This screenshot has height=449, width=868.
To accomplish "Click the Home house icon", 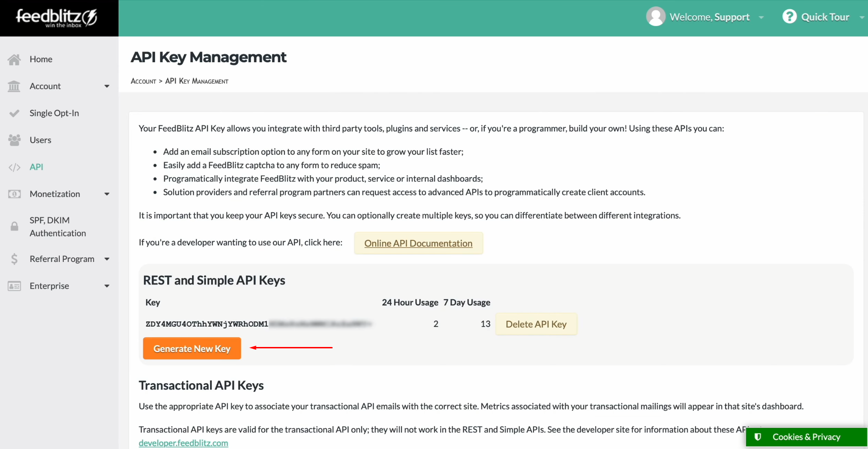I will pos(14,59).
